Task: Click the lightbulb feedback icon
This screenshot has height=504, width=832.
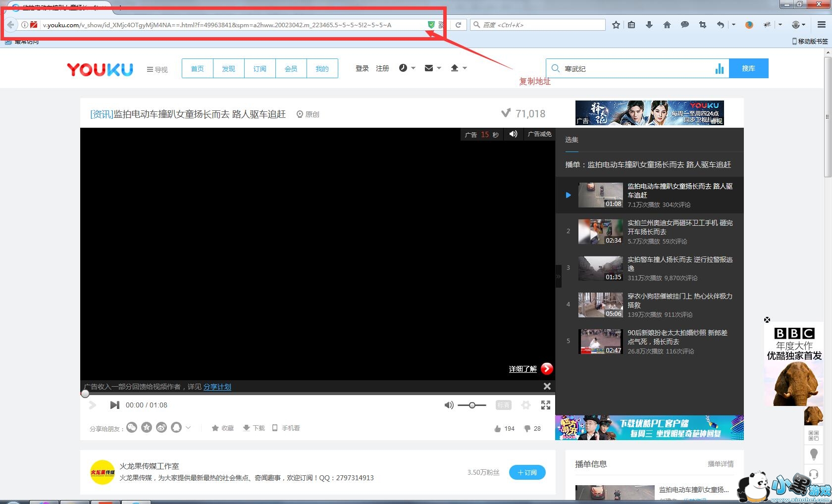Action: coord(813,454)
